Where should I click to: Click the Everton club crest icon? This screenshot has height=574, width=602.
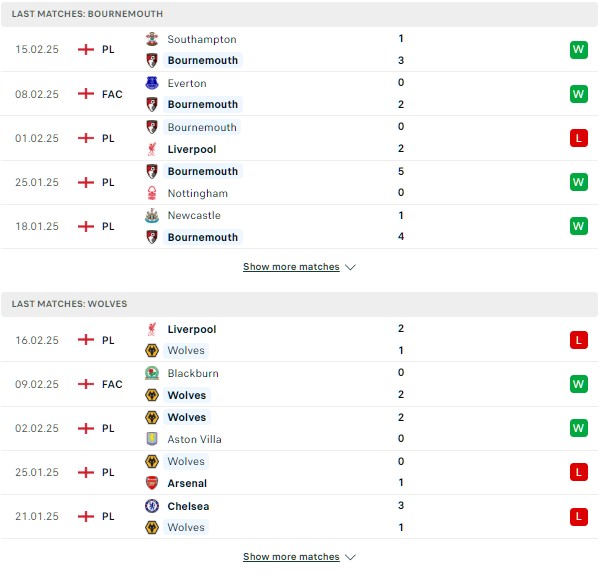[x=152, y=83]
